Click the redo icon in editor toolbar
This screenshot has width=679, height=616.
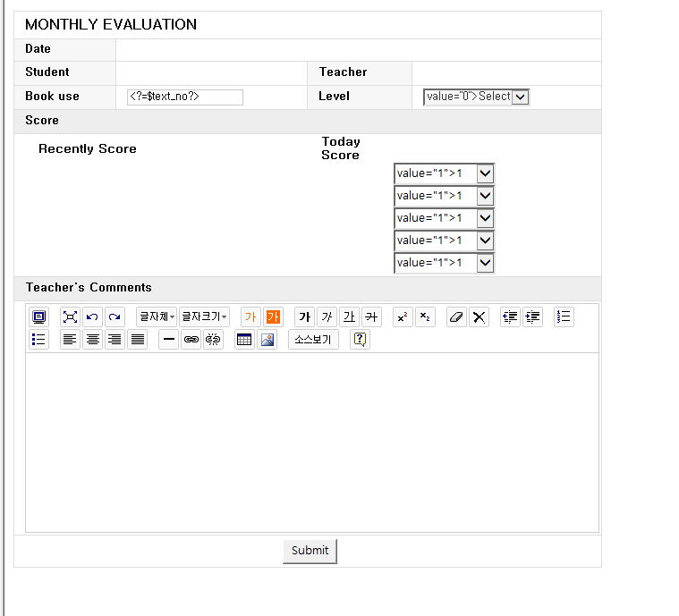coord(115,317)
